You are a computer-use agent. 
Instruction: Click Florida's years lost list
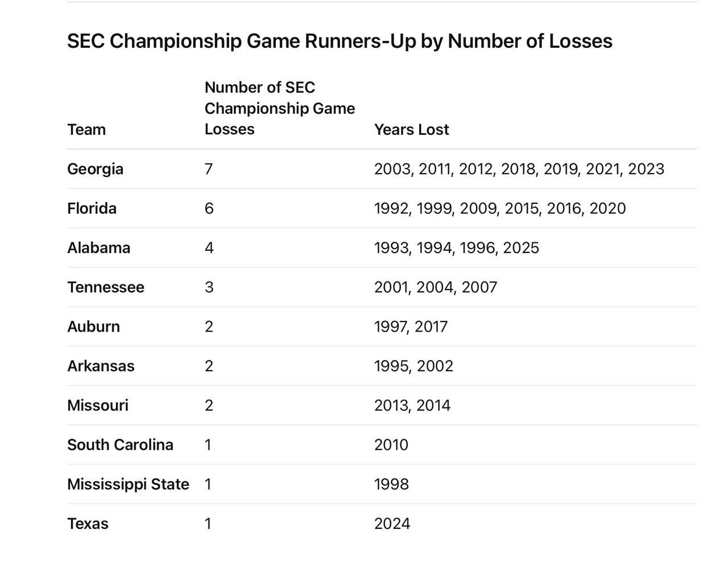[500, 208]
